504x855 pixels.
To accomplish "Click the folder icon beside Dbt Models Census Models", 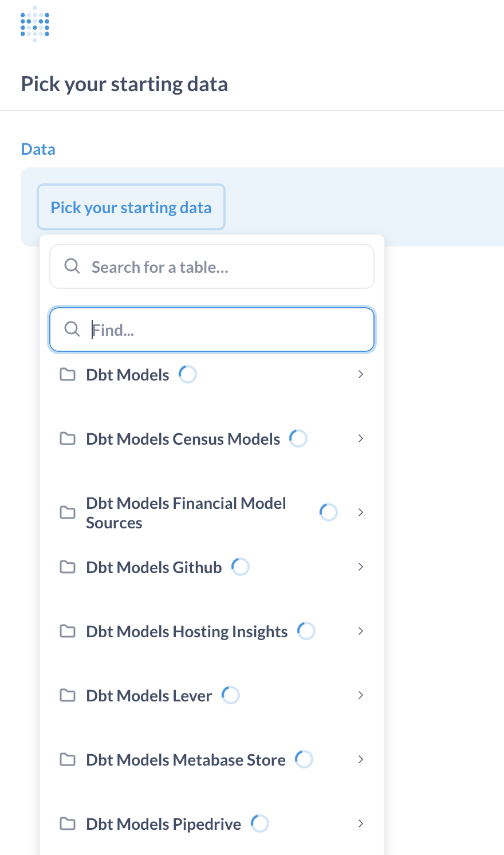I will 68,438.
